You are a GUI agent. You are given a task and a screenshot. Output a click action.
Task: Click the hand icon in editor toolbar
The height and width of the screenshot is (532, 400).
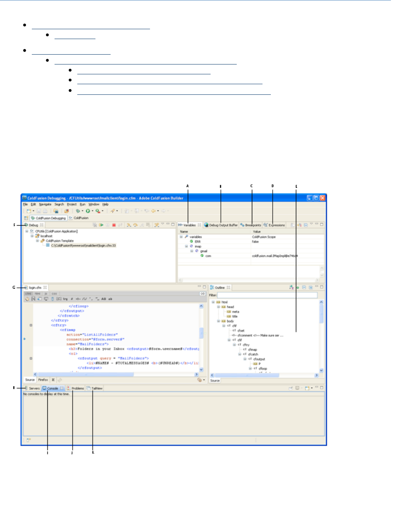(x=27, y=299)
